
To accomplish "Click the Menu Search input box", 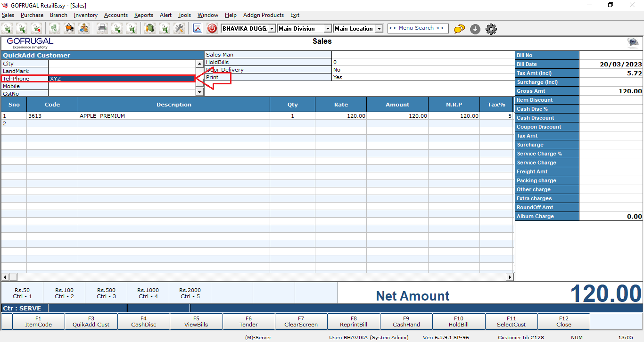I will click(418, 28).
